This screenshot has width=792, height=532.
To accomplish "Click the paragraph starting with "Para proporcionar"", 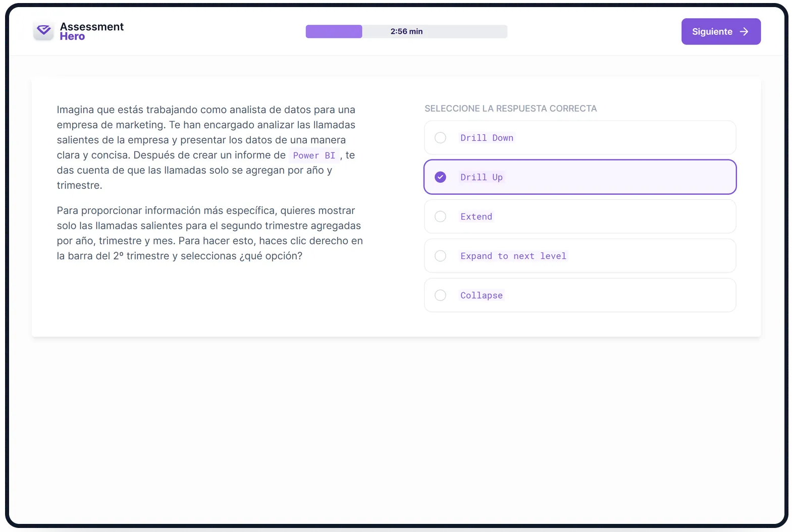I will [x=209, y=233].
